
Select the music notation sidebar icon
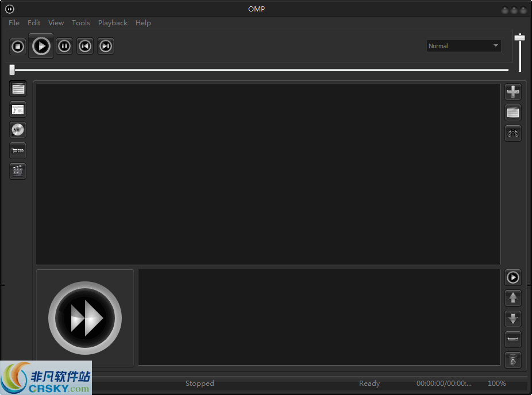[18, 109]
